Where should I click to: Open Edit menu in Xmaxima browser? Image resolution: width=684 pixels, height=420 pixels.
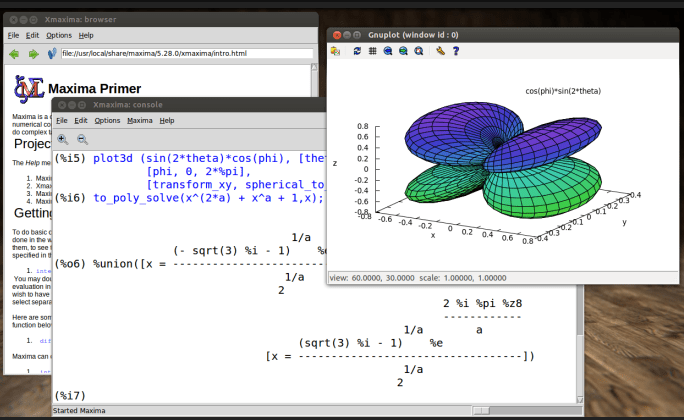pyautogui.click(x=32, y=35)
